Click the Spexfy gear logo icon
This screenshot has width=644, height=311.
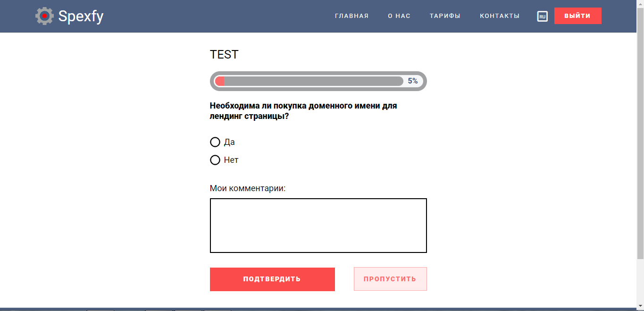coord(44,16)
